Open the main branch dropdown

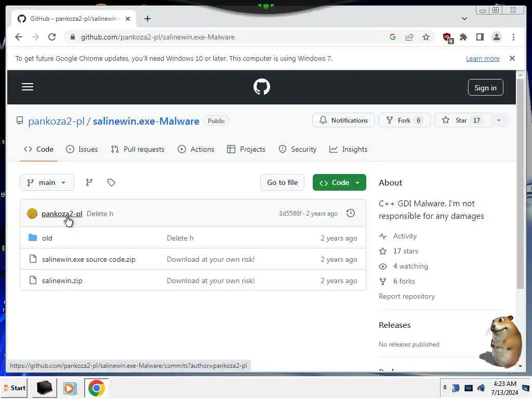(47, 182)
